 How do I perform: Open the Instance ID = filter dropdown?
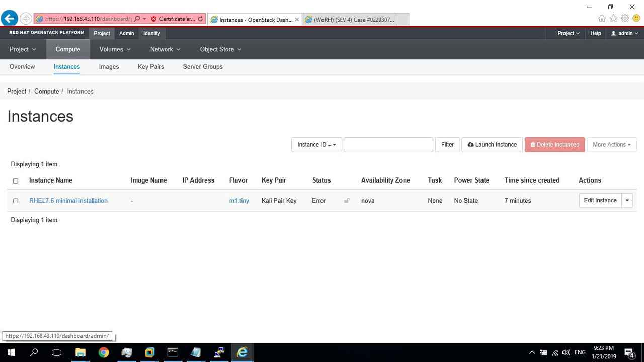point(316,145)
